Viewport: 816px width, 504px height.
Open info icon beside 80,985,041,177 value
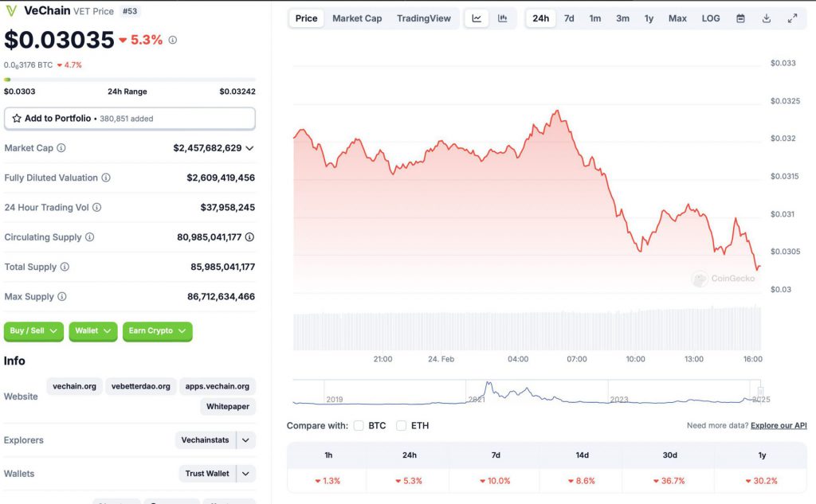click(x=249, y=236)
